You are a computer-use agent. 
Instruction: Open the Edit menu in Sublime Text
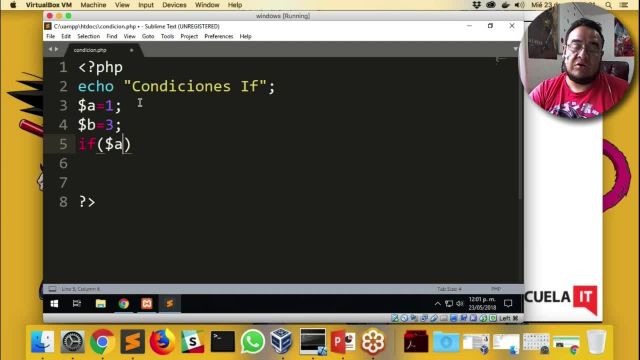66,36
